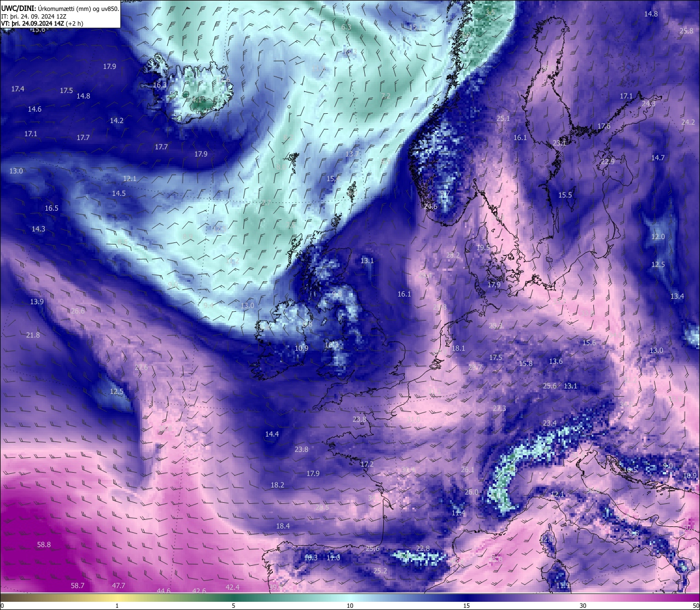Click the 11.4 map value

[x=458, y=513]
